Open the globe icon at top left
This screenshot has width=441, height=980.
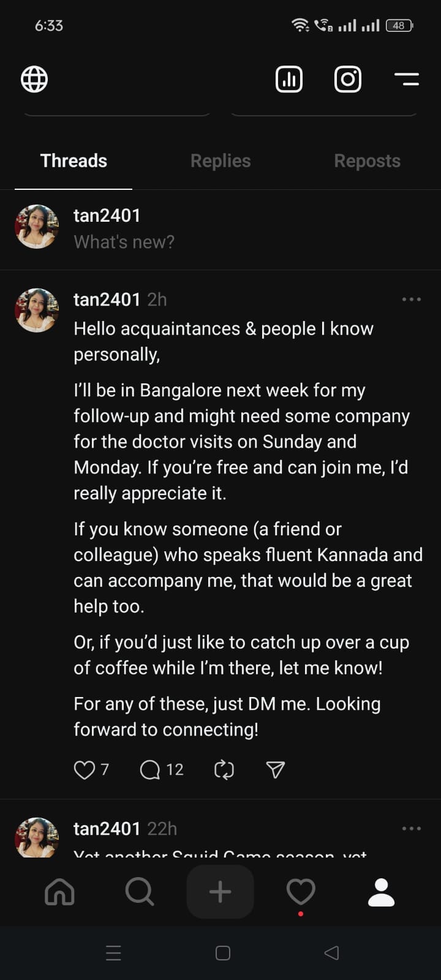pyautogui.click(x=34, y=79)
